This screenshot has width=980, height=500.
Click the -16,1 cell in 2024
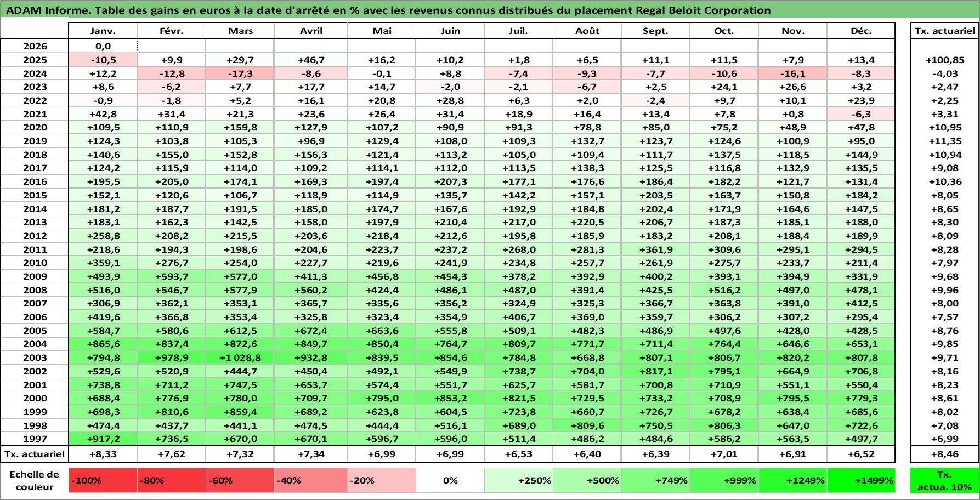(x=792, y=73)
